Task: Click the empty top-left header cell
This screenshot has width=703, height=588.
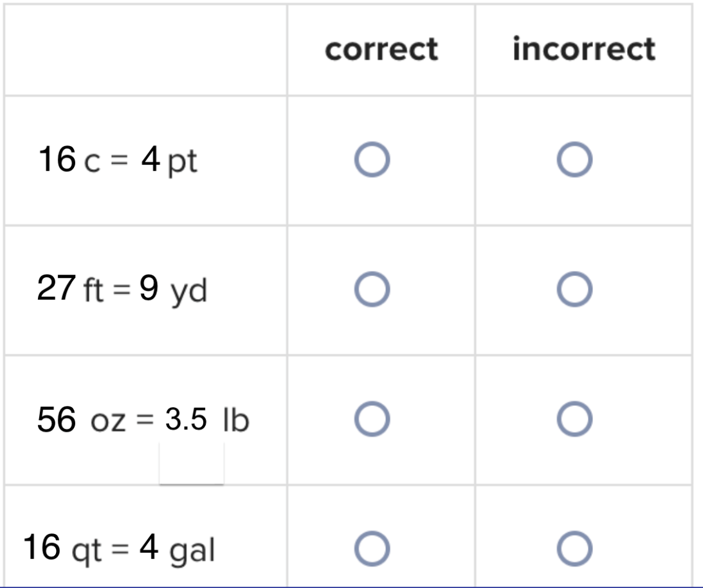Action: (146, 50)
